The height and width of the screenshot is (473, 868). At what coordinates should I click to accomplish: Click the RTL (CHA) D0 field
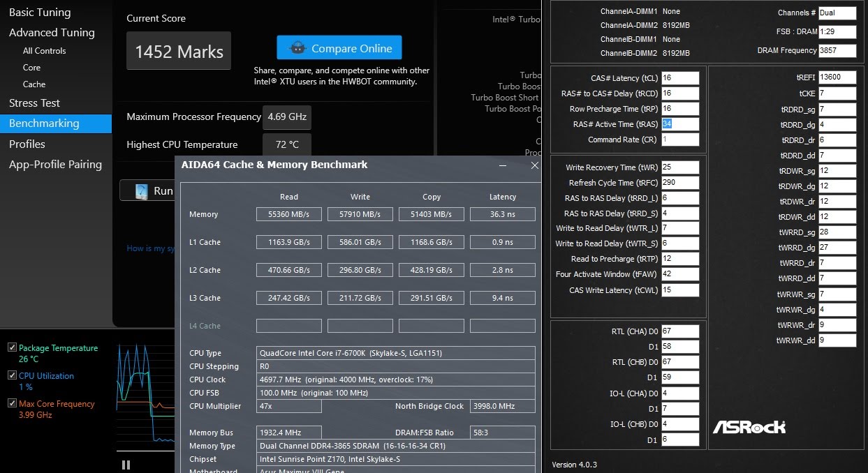pos(679,331)
